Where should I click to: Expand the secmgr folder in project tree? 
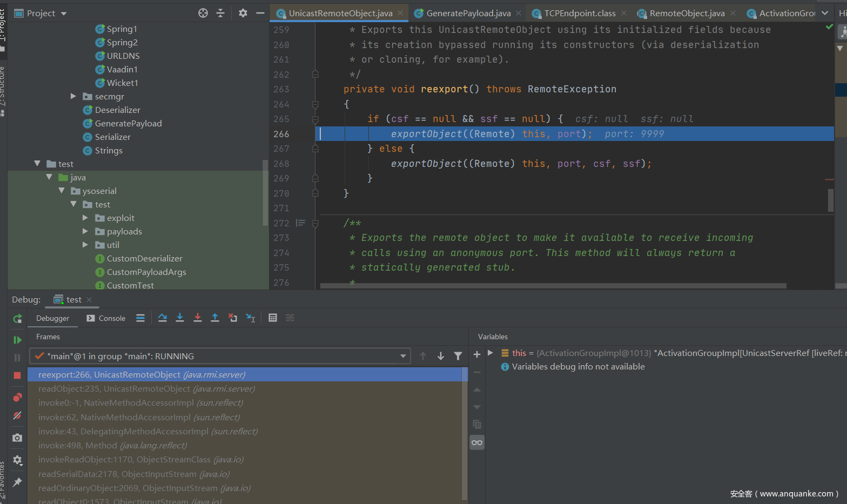click(73, 96)
